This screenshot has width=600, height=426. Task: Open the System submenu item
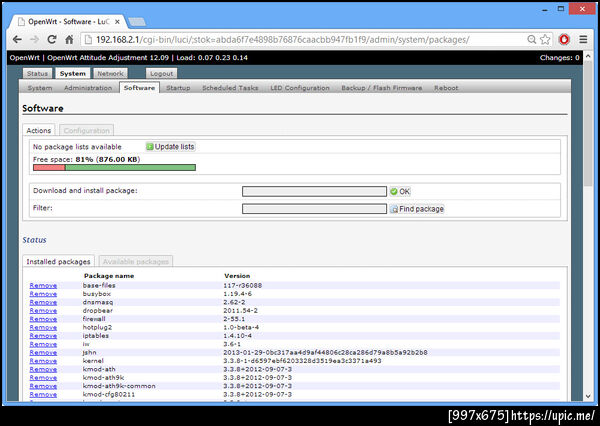click(x=40, y=88)
